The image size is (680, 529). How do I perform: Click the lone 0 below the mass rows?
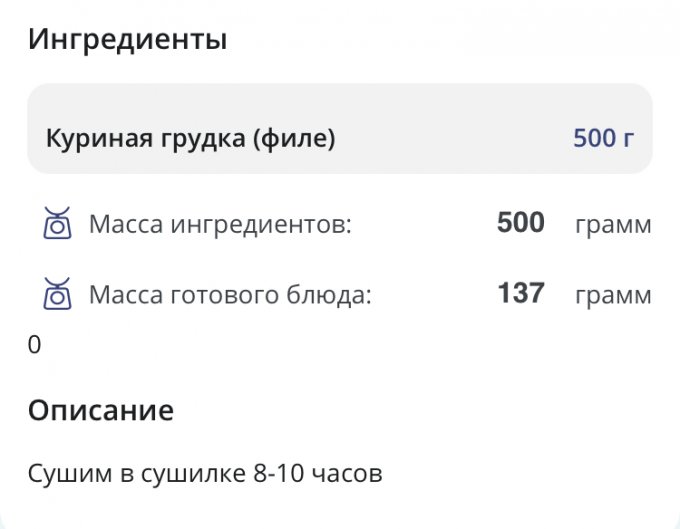pyautogui.click(x=35, y=346)
